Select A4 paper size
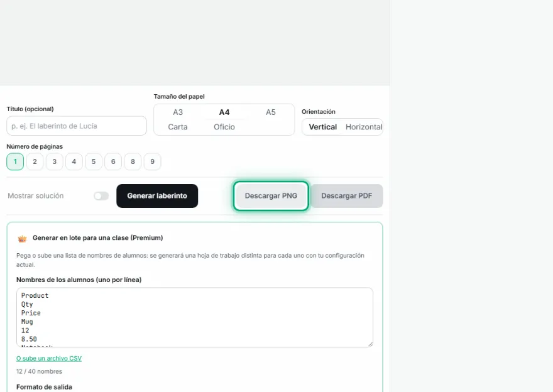The width and height of the screenshot is (553, 392). [224, 112]
